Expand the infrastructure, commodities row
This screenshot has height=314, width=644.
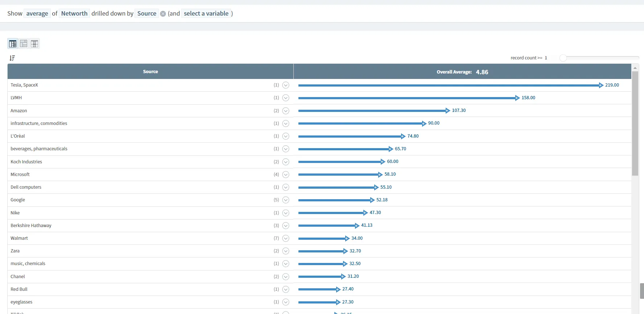tap(286, 123)
